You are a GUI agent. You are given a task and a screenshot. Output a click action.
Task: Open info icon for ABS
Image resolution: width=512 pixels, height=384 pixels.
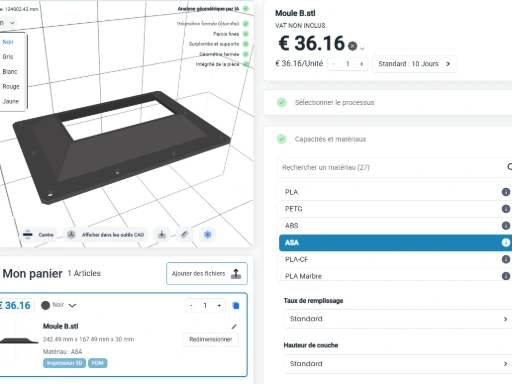click(506, 226)
